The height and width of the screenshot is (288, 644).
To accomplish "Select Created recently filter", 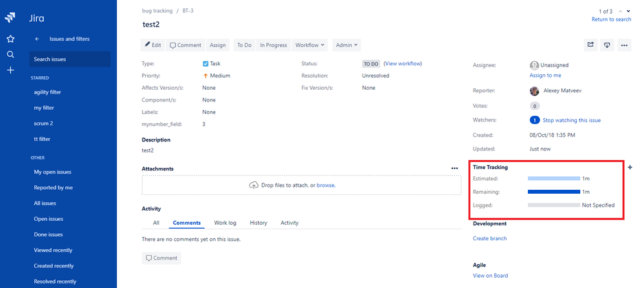I will 54,266.
